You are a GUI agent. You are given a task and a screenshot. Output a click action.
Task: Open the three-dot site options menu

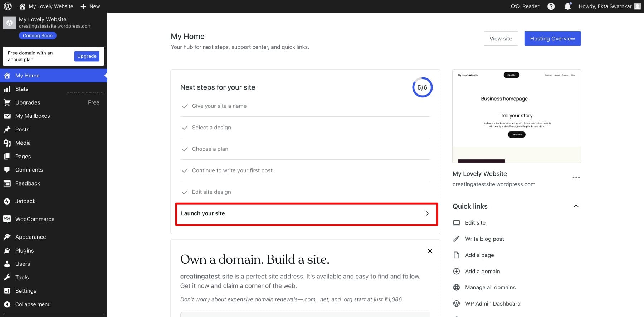[576, 177]
